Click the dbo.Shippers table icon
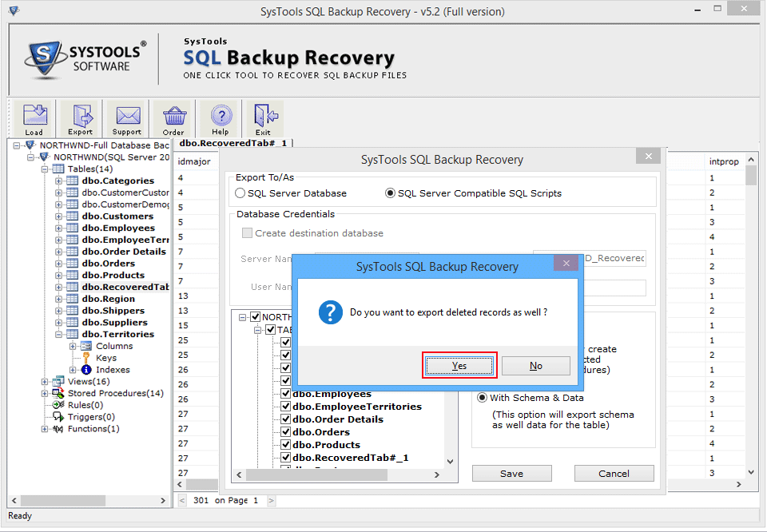Image resolution: width=767 pixels, height=532 pixels. click(73, 311)
